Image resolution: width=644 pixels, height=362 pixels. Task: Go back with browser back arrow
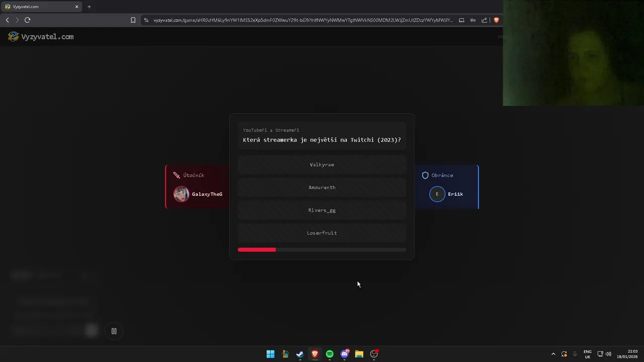(x=7, y=20)
